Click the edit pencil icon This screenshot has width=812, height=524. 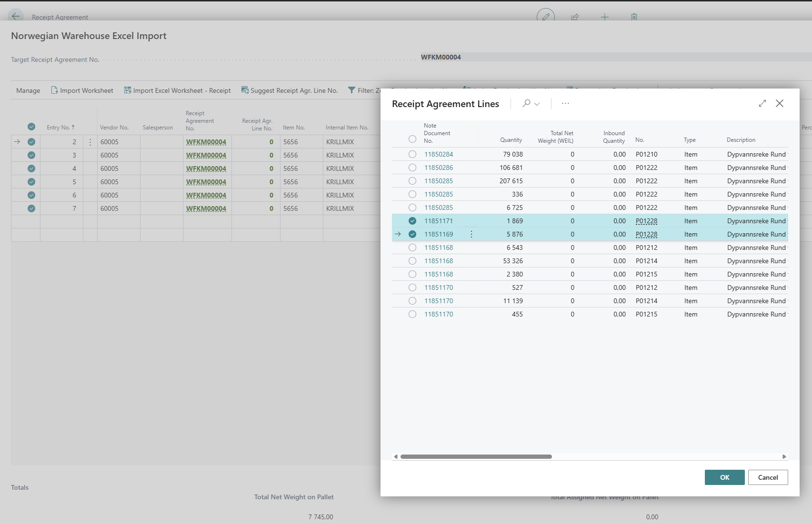(545, 17)
